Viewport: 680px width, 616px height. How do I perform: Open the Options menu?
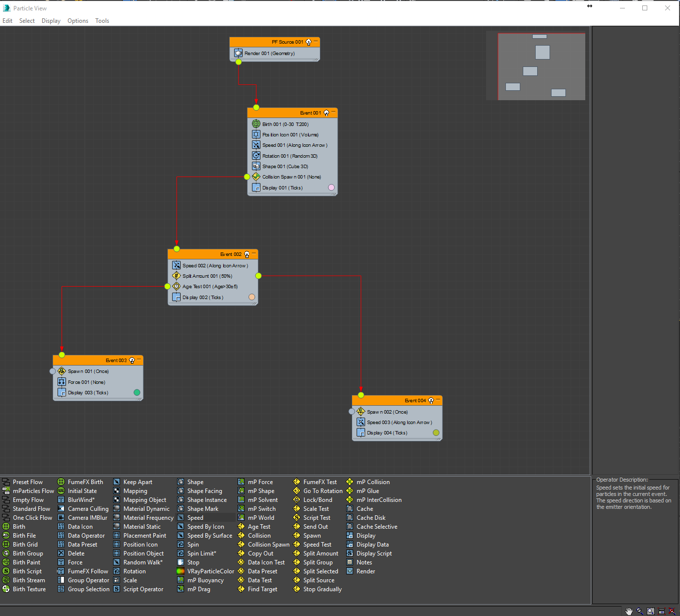pos(78,21)
